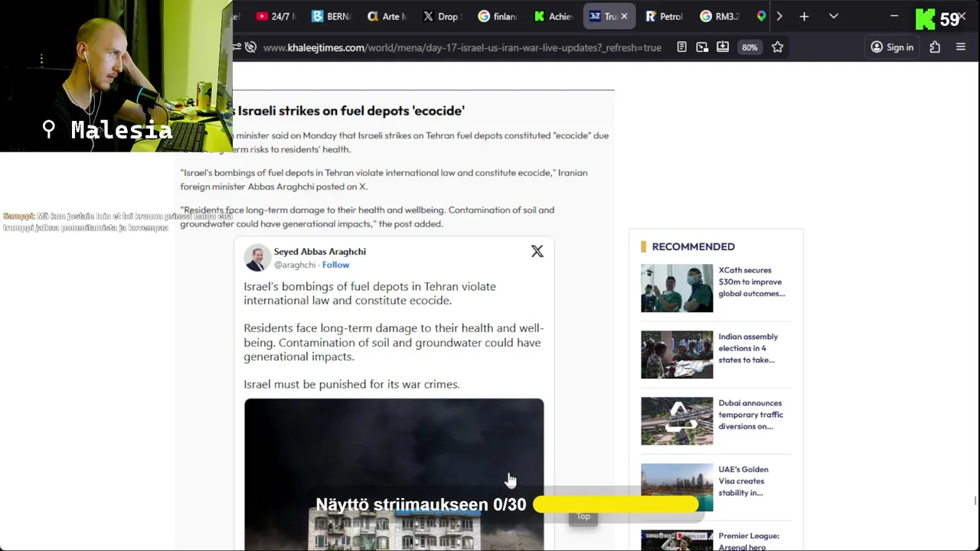Open 'XCath secures $30m' recommended article
The image size is (980, 551).
tap(752, 282)
